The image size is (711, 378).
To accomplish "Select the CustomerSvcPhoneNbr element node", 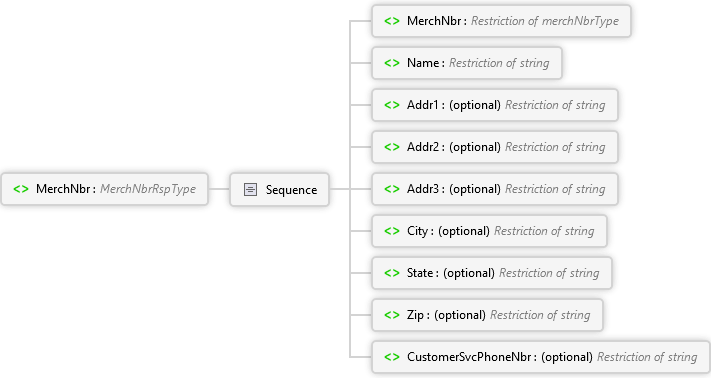I will 541,357.
